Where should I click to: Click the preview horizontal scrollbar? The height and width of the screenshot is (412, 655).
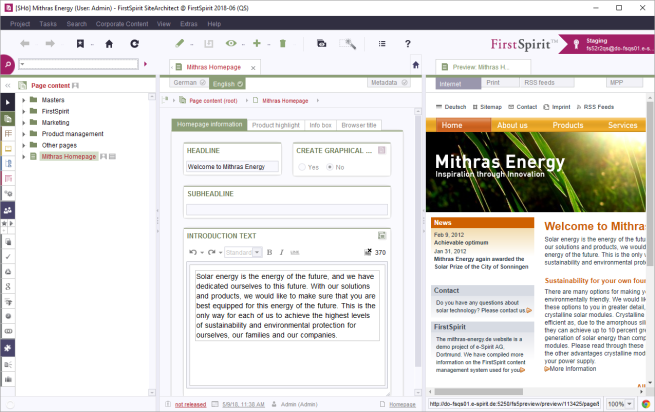(479, 392)
